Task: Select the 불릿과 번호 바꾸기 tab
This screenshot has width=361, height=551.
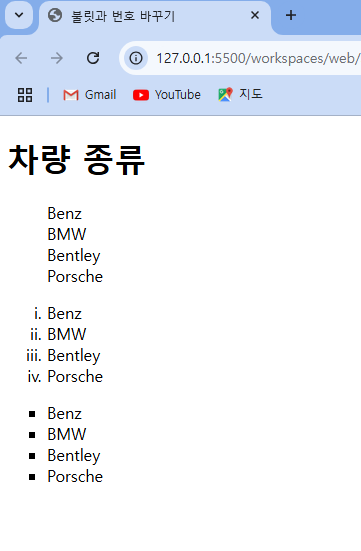Action: pyautogui.click(x=155, y=16)
